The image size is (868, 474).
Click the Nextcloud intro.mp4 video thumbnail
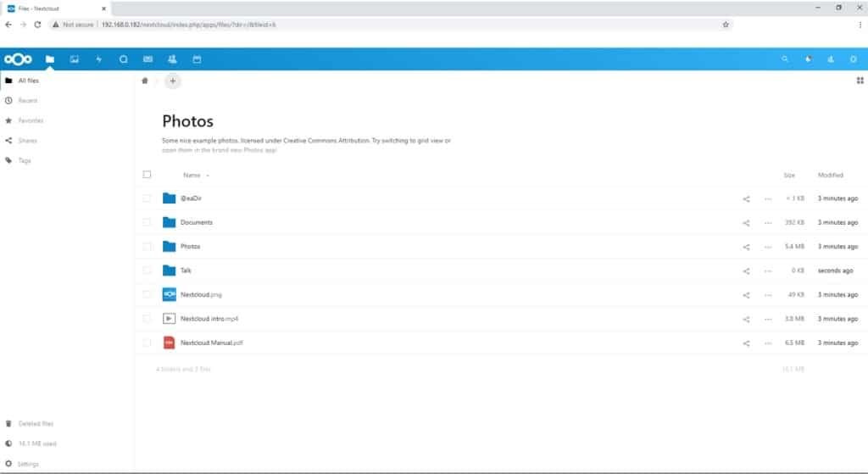(169, 318)
